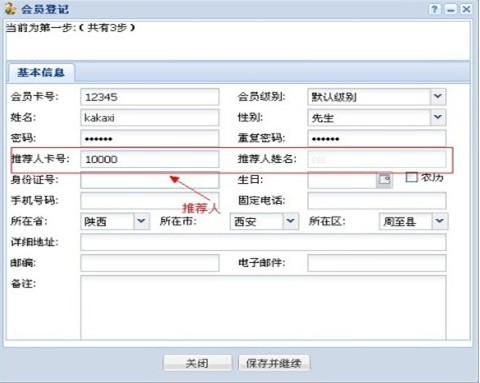Switch to the 基本信息 tab
The image size is (480, 383).
coord(41,72)
